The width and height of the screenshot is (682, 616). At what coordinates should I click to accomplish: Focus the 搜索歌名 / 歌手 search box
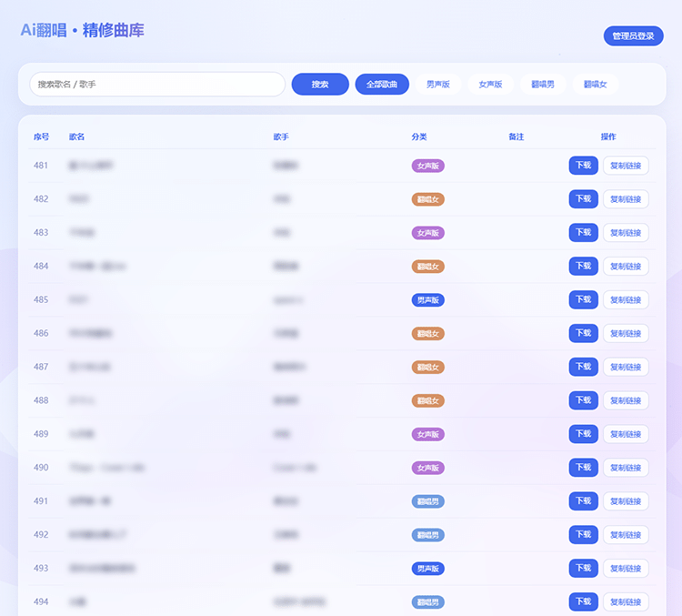(157, 84)
